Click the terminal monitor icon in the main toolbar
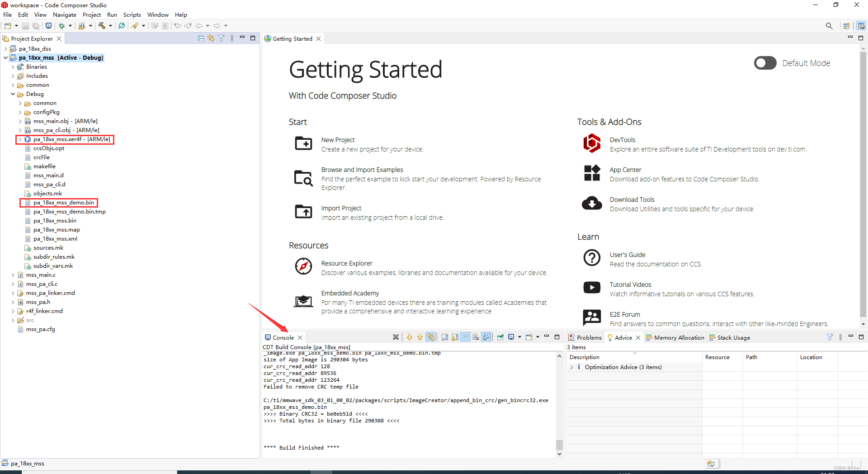This screenshot has width=868, height=474. [48, 26]
